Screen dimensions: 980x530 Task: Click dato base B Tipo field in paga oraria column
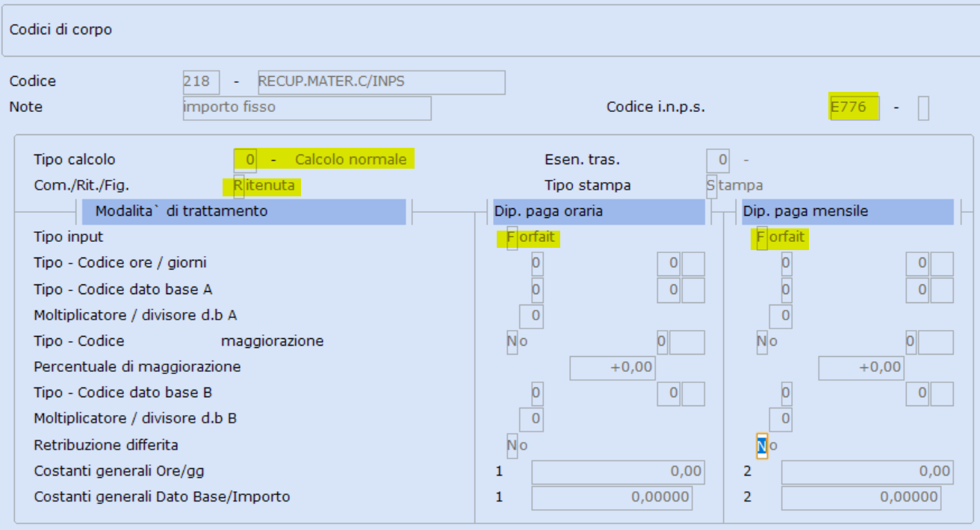coord(537,393)
